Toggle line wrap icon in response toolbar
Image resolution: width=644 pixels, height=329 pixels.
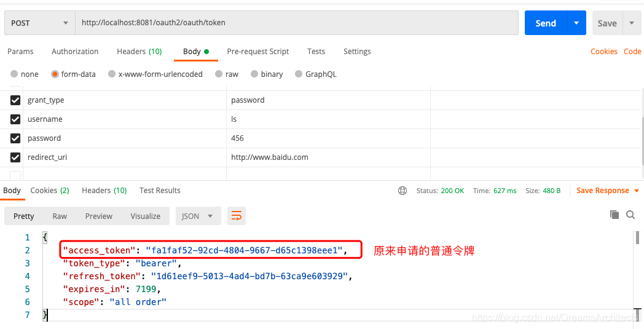pos(237,216)
